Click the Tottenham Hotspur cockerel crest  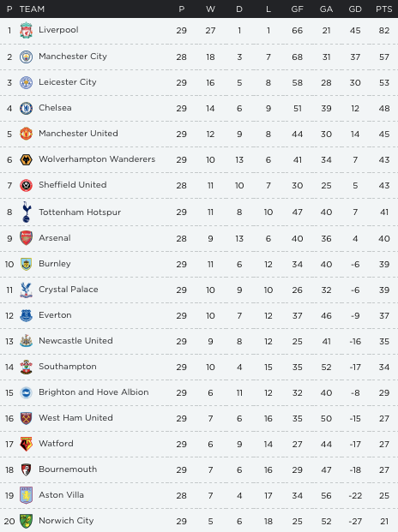coord(26,212)
